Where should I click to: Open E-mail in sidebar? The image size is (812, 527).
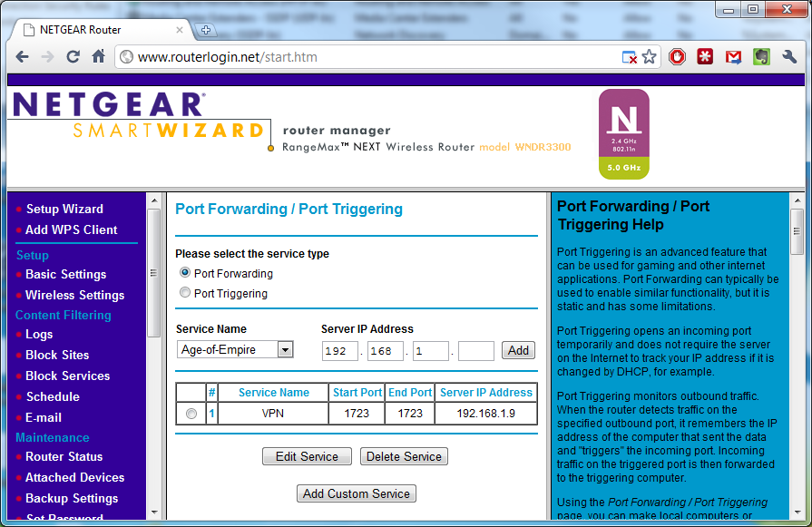(44, 417)
